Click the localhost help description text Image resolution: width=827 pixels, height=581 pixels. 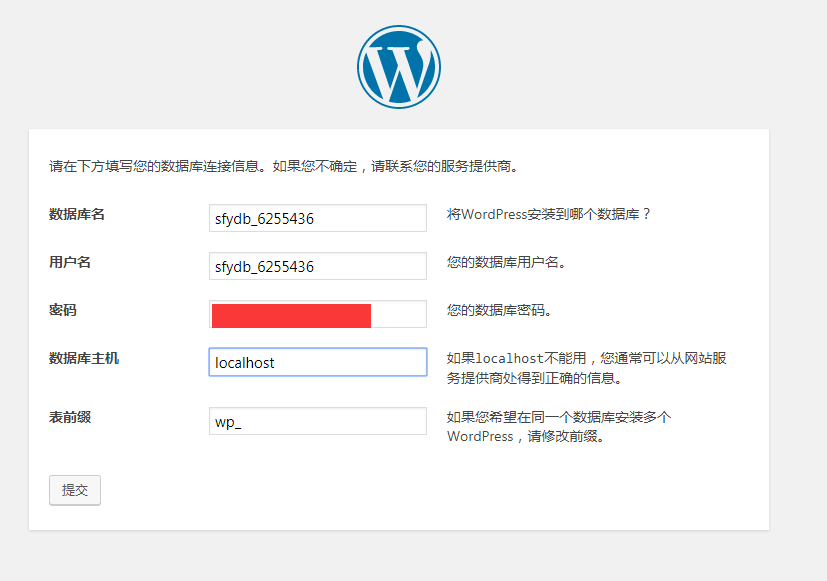[586, 368]
